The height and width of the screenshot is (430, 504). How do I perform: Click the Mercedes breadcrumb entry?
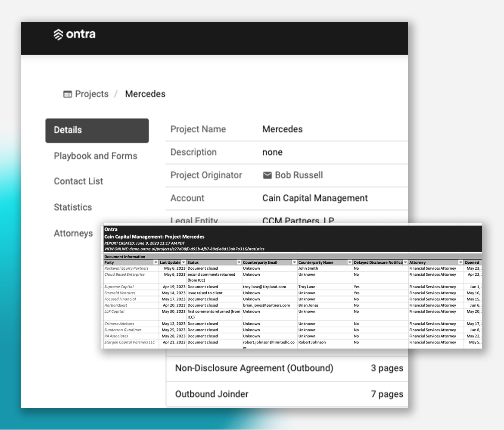point(145,94)
